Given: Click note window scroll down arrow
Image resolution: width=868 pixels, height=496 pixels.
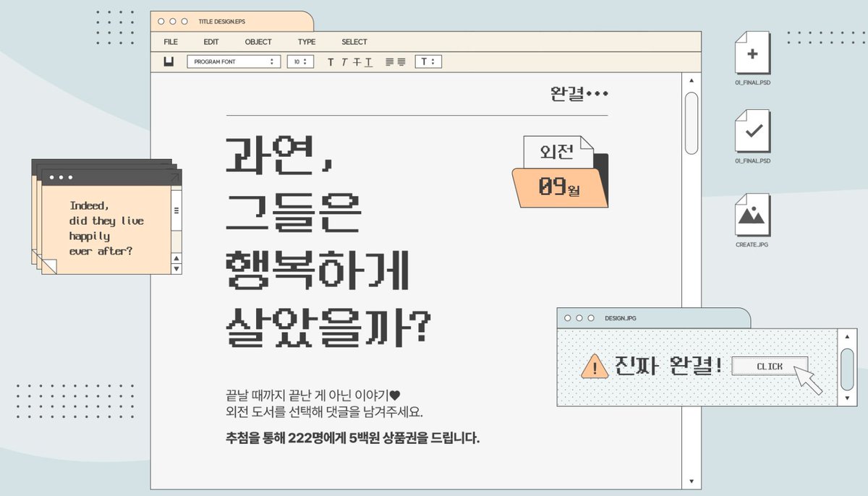Looking at the screenshot, I should [x=176, y=269].
